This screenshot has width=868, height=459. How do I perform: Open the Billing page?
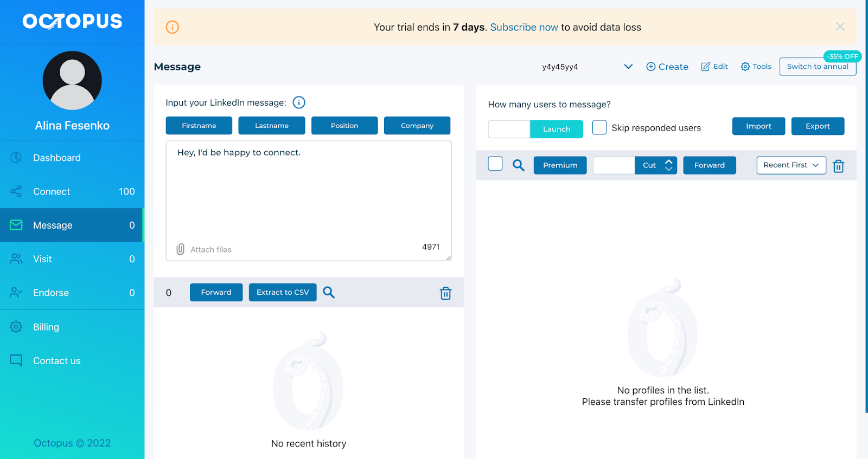72,327
